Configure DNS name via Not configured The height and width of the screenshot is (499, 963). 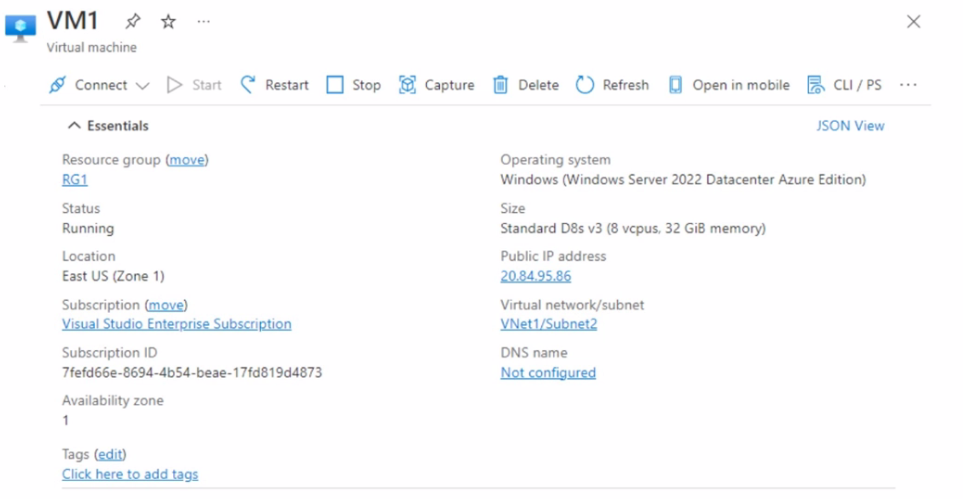[548, 372]
